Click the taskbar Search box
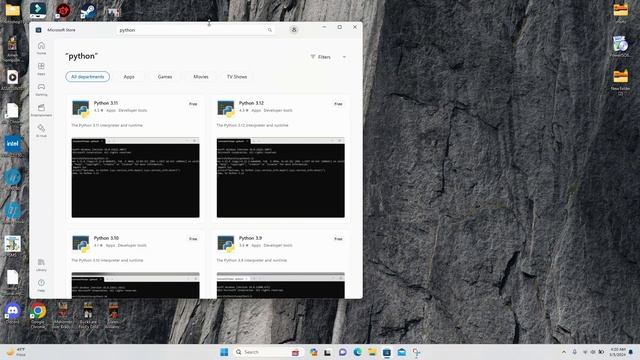 268,352
